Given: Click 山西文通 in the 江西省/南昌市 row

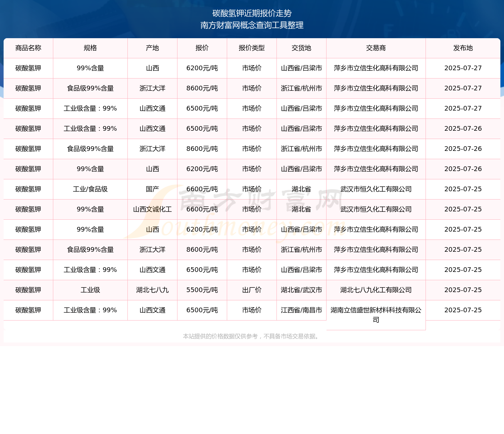Looking at the screenshot, I should pos(153,310).
